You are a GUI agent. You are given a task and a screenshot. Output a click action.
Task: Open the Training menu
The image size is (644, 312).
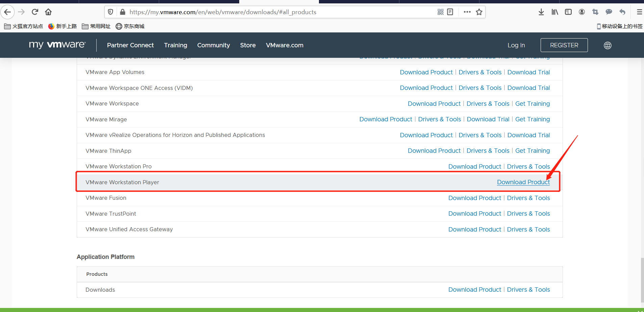(176, 45)
